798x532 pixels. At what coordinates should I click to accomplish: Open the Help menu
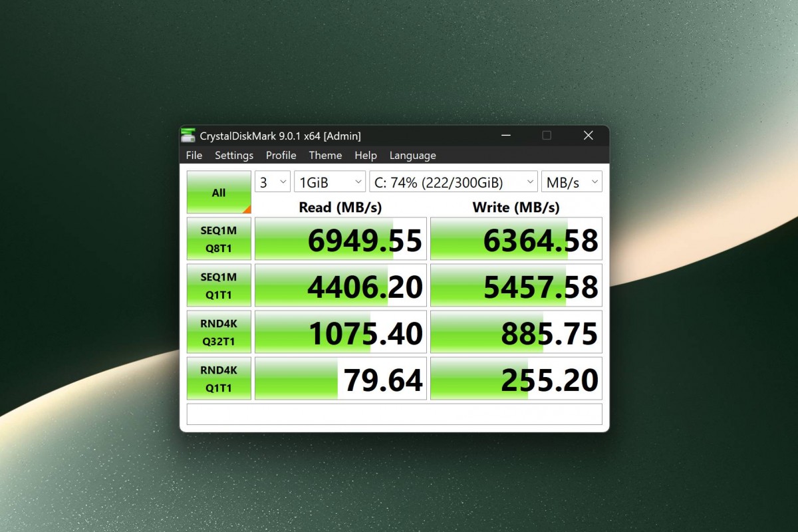366,156
